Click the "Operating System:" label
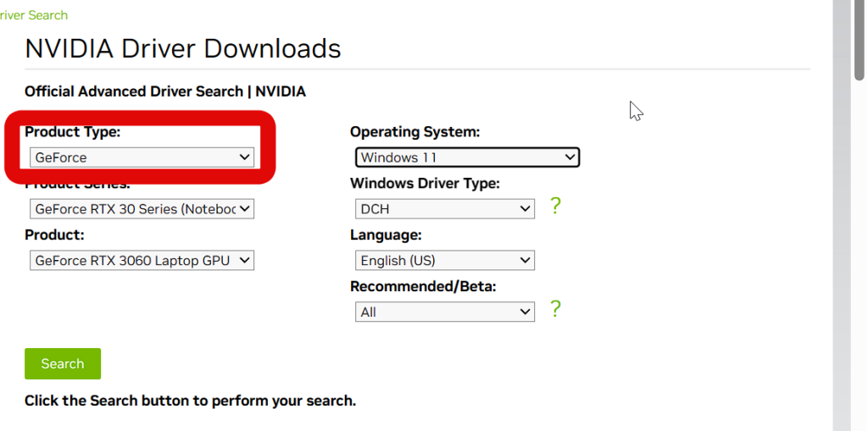 pos(415,132)
